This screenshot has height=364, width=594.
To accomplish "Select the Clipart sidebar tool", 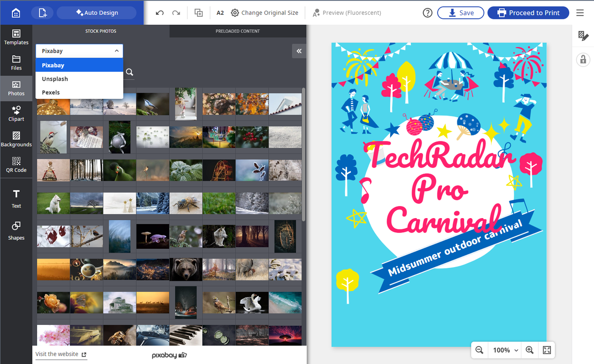I will [x=16, y=114].
